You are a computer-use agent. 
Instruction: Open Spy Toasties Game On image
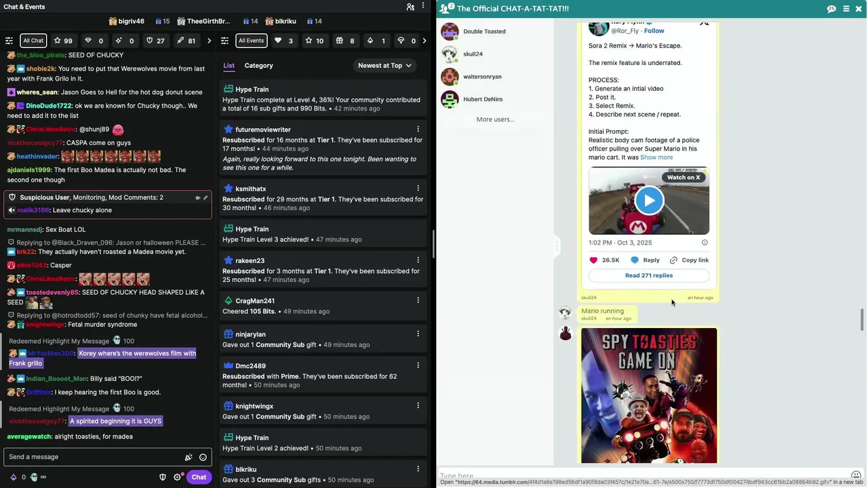pyautogui.click(x=649, y=396)
